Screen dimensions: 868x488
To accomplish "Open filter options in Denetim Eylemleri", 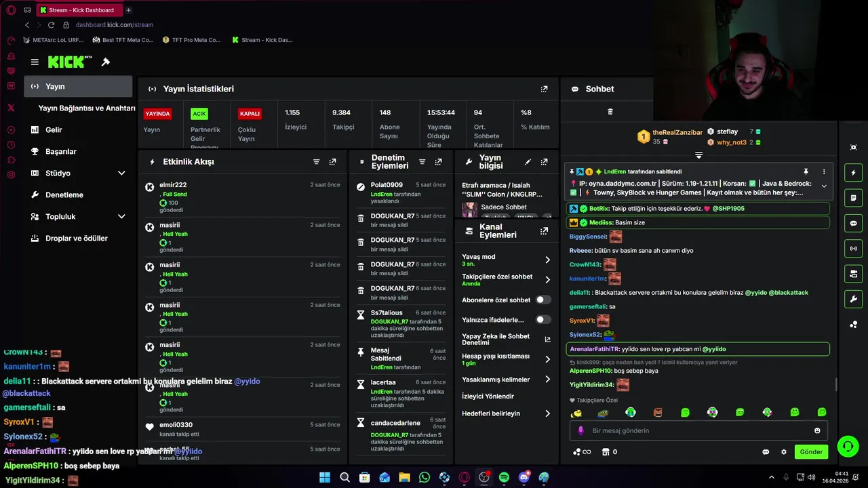I will pyautogui.click(x=422, y=162).
